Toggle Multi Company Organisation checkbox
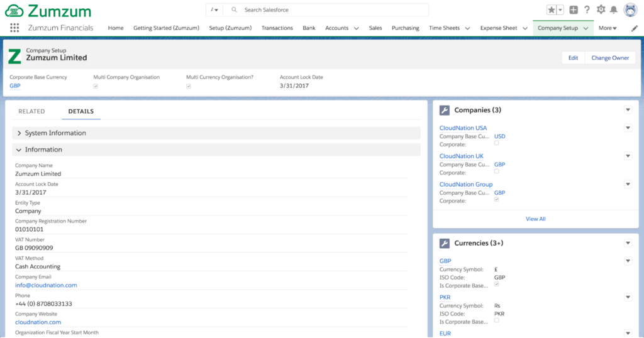Viewport: 644px width, 338px height. 96,86
